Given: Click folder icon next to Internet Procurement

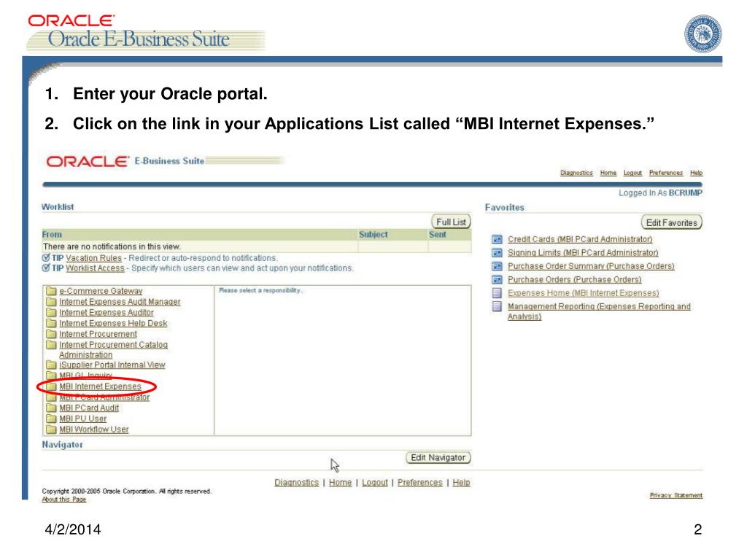Looking at the screenshot, I should (51, 334).
